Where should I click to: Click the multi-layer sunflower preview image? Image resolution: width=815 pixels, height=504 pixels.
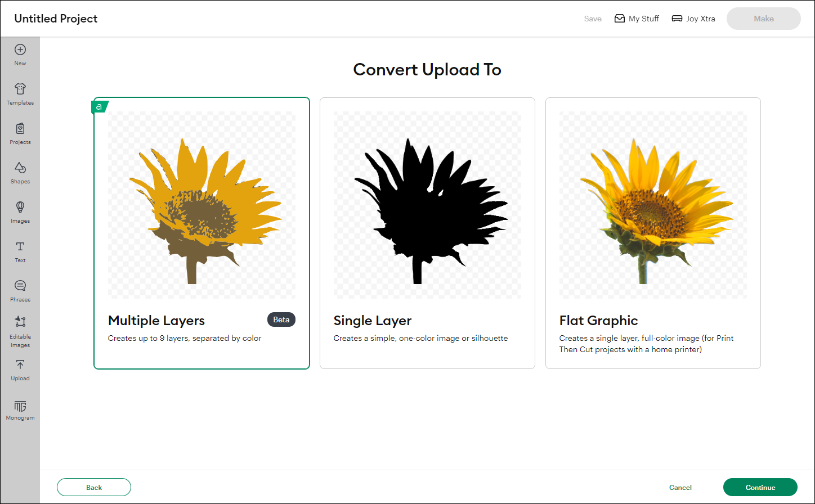[201, 204]
